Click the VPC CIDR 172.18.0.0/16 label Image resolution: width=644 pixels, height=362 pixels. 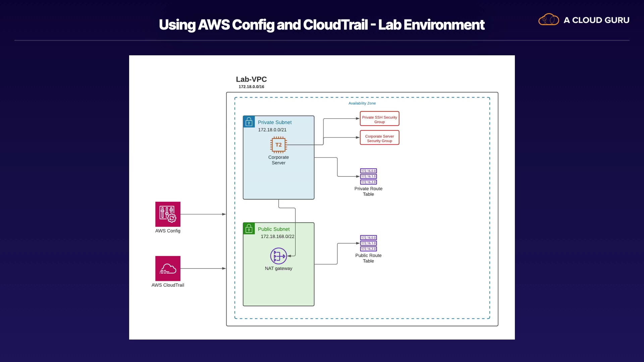[x=251, y=87]
